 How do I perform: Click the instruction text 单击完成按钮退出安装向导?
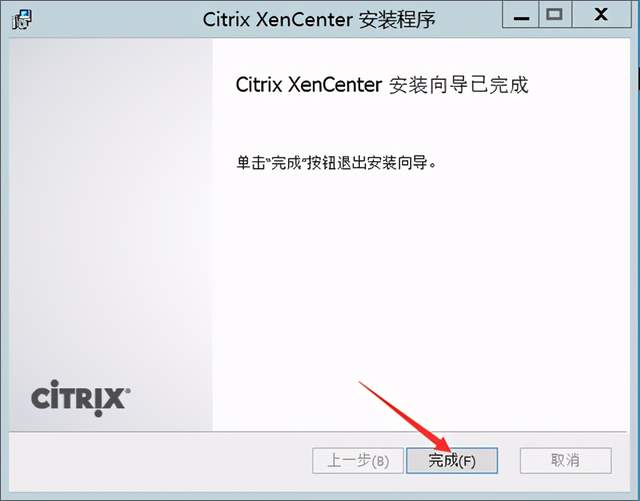(x=337, y=163)
